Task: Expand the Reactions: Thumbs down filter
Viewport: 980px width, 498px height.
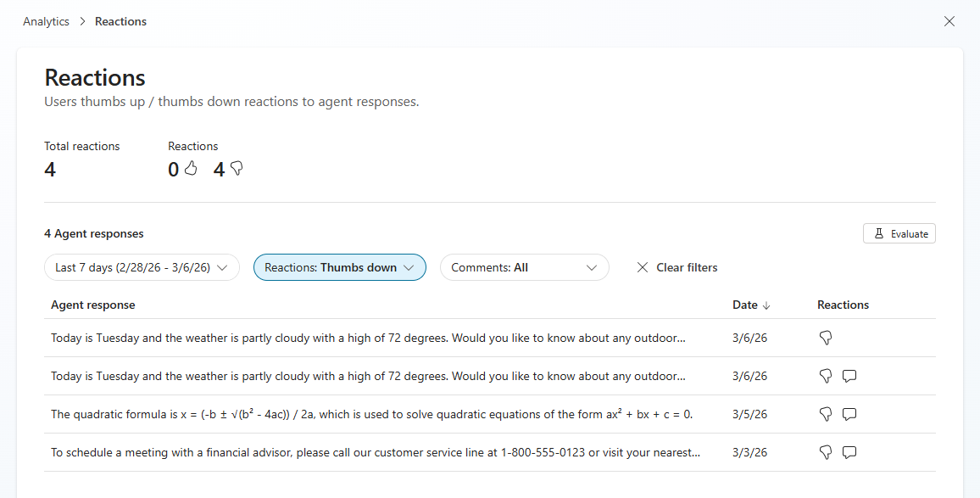Action: click(x=339, y=267)
